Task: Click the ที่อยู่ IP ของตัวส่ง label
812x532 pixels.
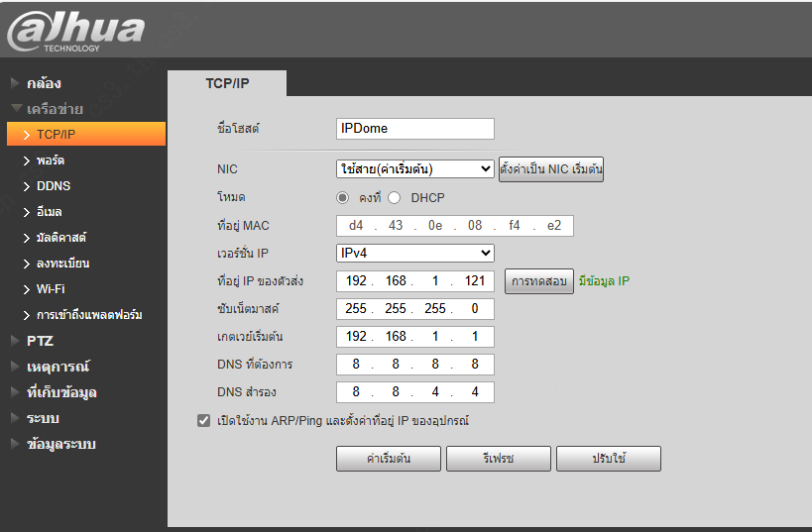Action: point(260,281)
